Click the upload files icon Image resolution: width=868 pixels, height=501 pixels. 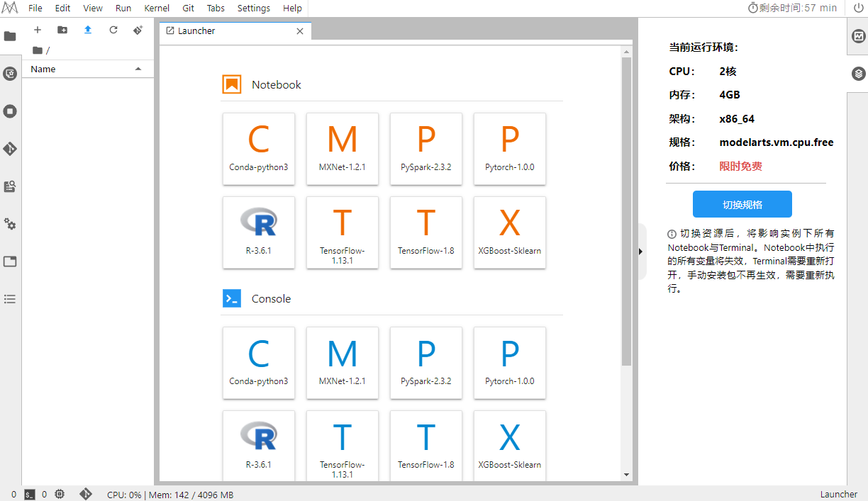tap(88, 30)
